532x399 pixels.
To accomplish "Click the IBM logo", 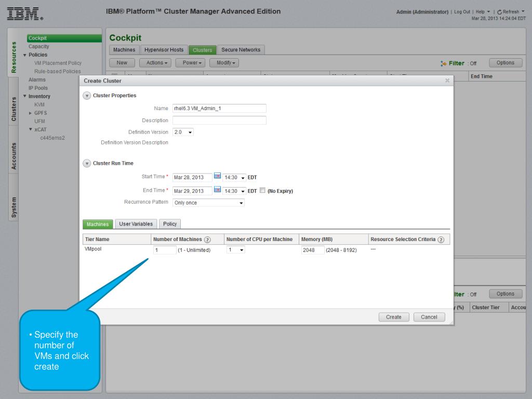I will pos(25,14).
